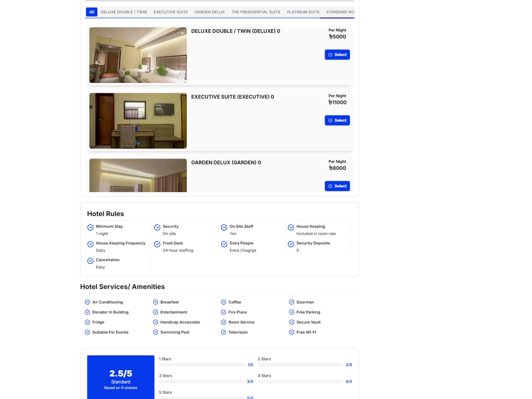Image resolution: width=532 pixels, height=399 pixels.
Task: Click the 'Included in room rate' text
Action: coord(316,234)
